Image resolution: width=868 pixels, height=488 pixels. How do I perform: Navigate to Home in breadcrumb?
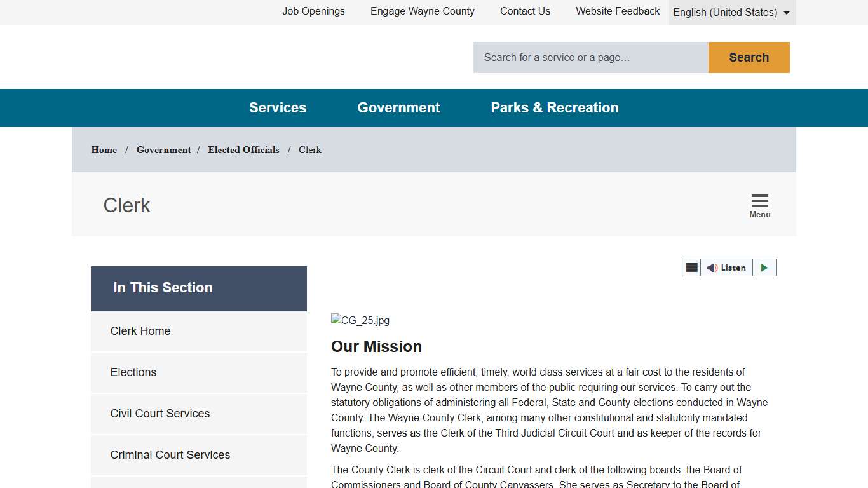(x=104, y=150)
